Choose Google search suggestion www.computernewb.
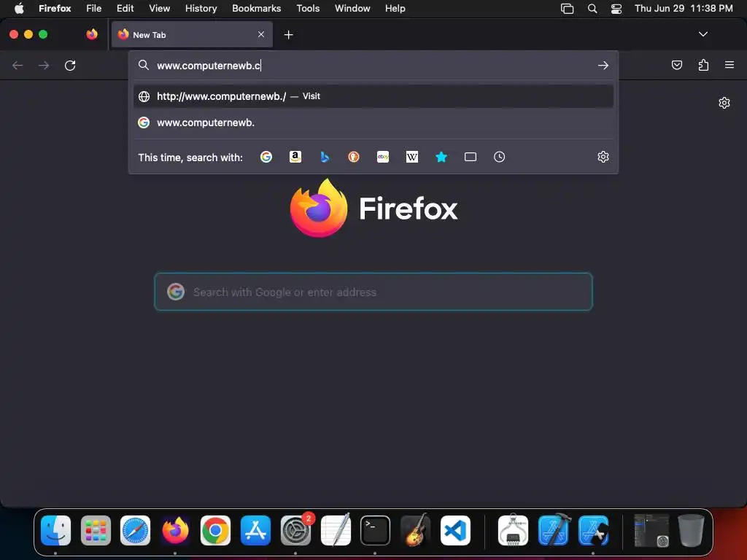747x560 pixels. [373, 122]
